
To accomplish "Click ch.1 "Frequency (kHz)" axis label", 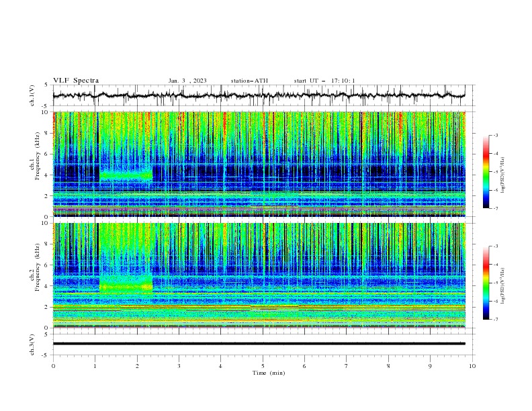I will click(x=37, y=156).
